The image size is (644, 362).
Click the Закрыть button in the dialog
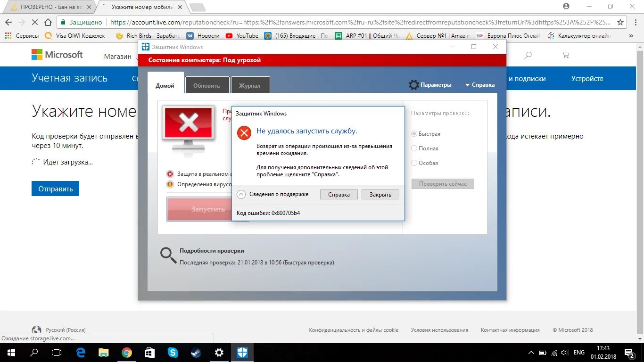(380, 194)
